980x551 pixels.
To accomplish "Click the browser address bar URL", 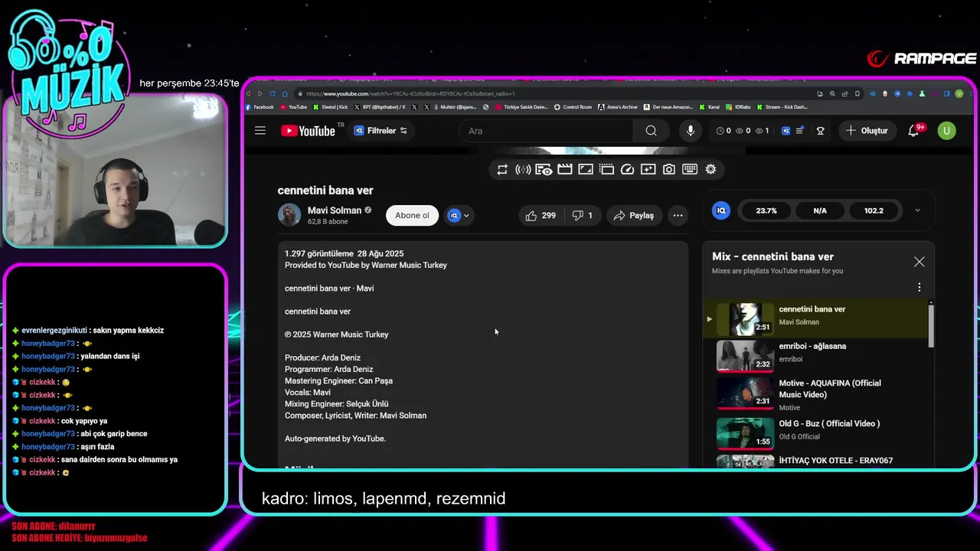I will (x=410, y=93).
